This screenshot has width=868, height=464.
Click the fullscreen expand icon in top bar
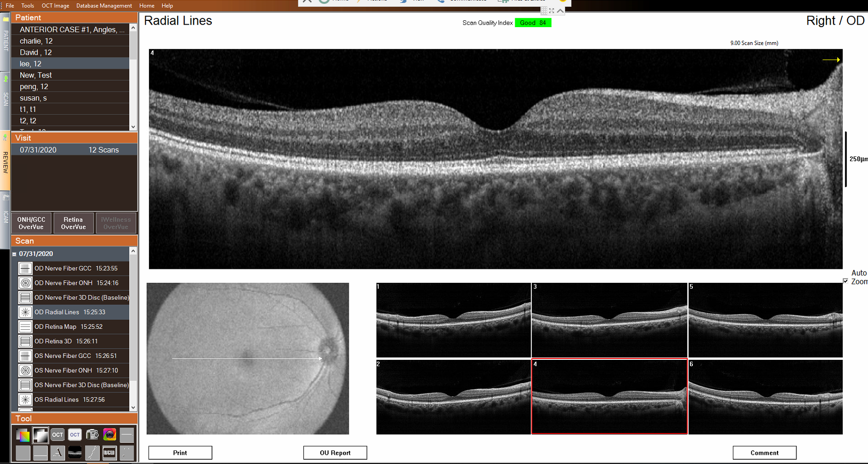pyautogui.click(x=552, y=11)
